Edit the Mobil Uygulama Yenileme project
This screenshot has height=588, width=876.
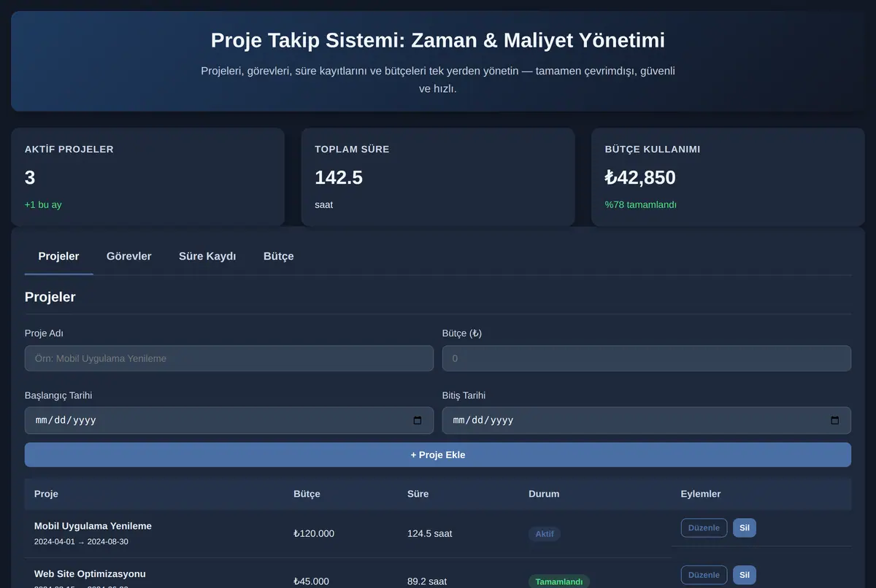(704, 527)
